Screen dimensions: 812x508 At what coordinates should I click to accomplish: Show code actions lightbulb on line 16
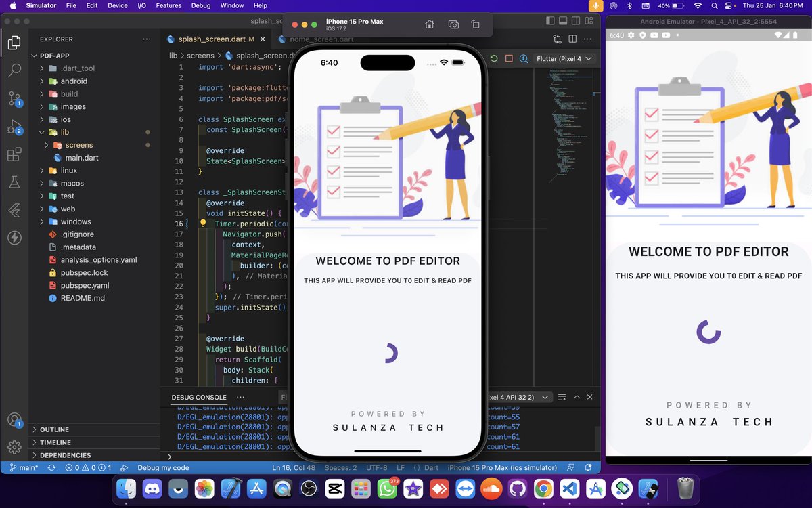point(202,223)
